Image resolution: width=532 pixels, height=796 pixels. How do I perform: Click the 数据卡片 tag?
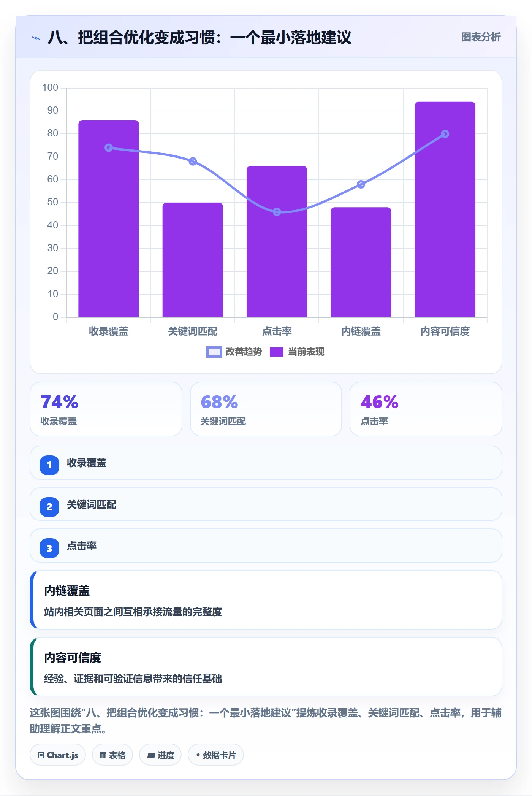point(216,755)
